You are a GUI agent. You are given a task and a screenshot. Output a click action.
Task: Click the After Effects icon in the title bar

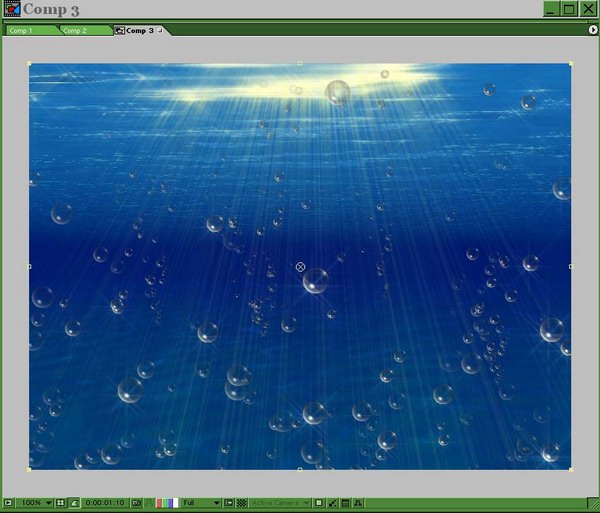12,9
